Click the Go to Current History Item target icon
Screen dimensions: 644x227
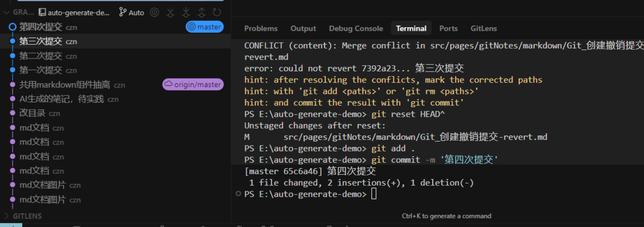point(154,12)
